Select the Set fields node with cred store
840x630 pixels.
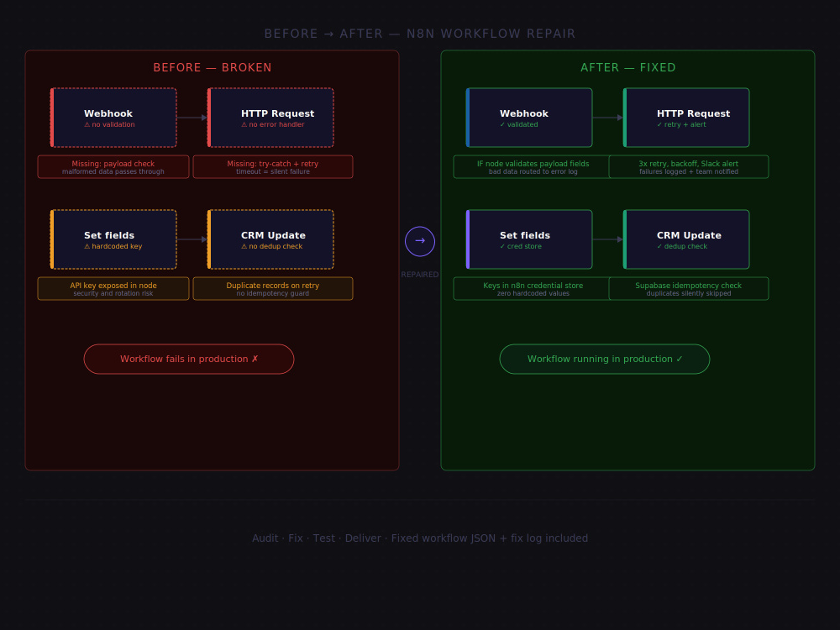529,239
